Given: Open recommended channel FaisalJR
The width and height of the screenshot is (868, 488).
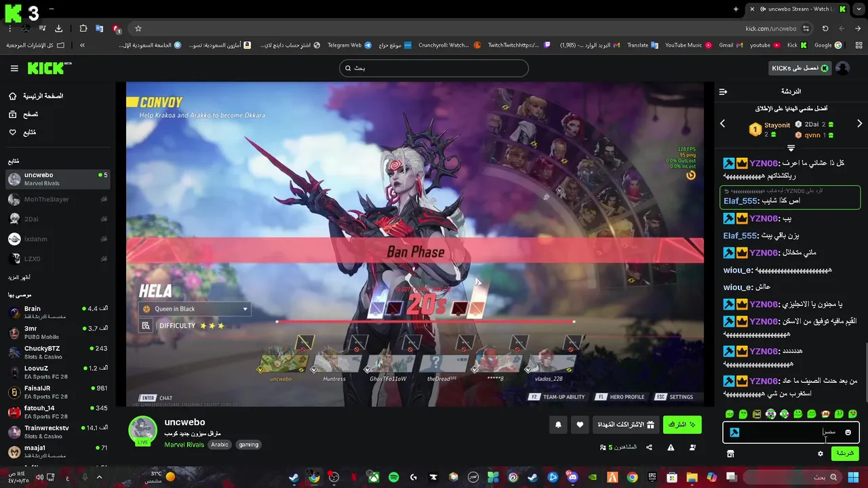Looking at the screenshot, I should pyautogui.click(x=58, y=392).
